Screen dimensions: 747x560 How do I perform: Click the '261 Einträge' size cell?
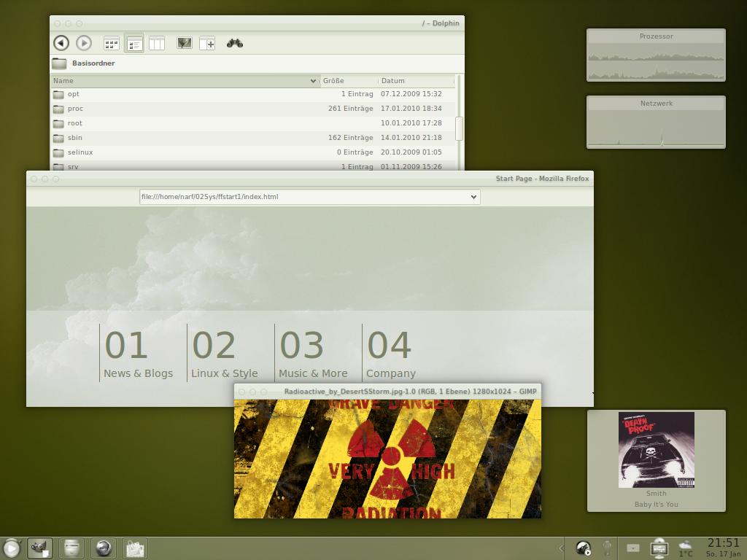pos(351,109)
